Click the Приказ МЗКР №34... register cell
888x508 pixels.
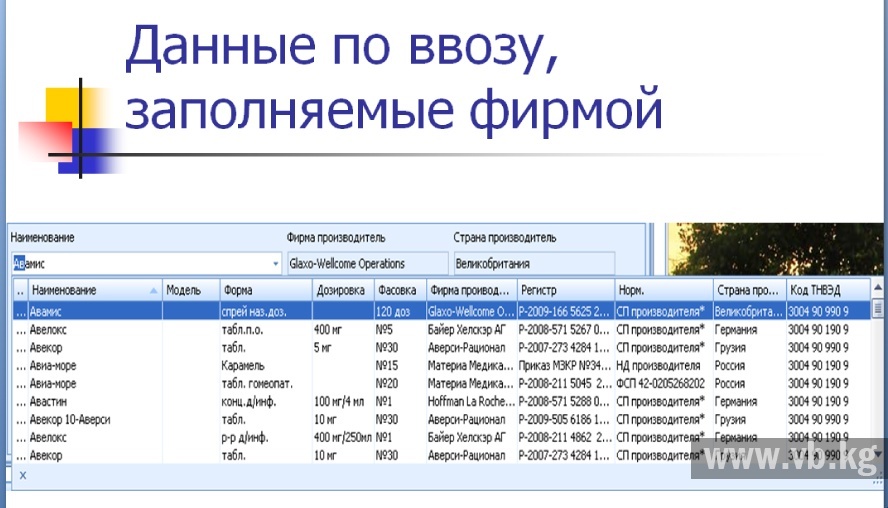click(x=566, y=366)
